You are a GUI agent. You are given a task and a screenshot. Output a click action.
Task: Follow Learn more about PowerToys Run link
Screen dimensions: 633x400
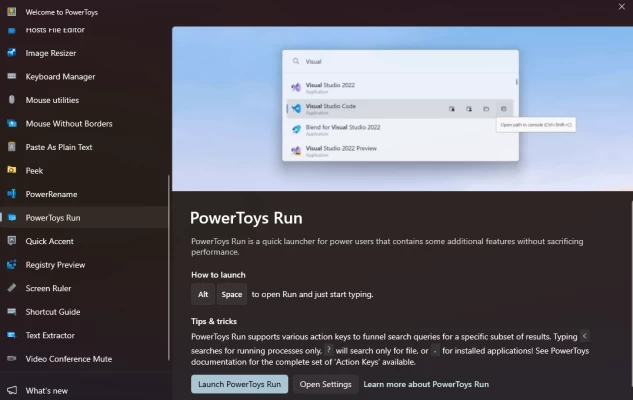point(426,384)
